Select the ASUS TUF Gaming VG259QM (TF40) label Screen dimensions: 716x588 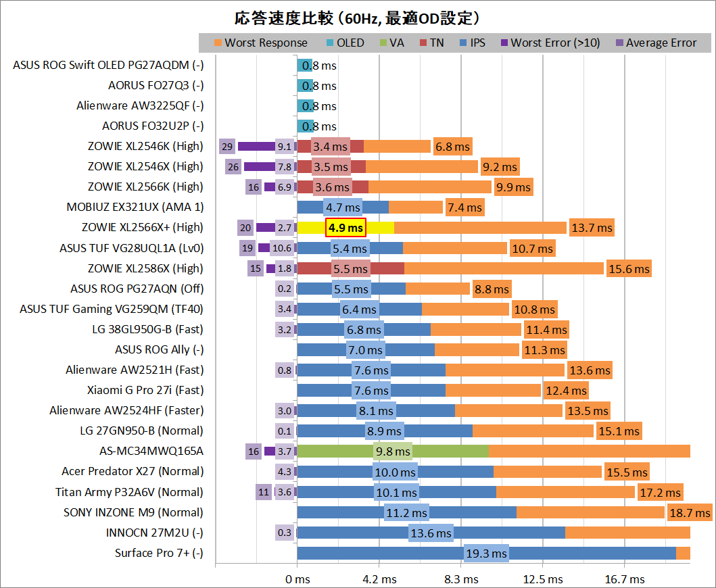[112, 309]
